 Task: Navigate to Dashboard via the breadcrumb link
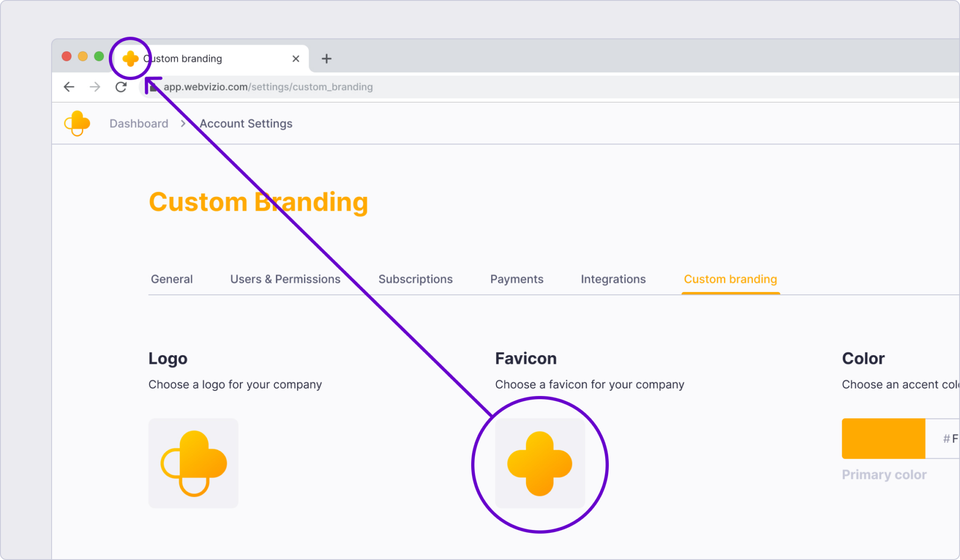139,123
